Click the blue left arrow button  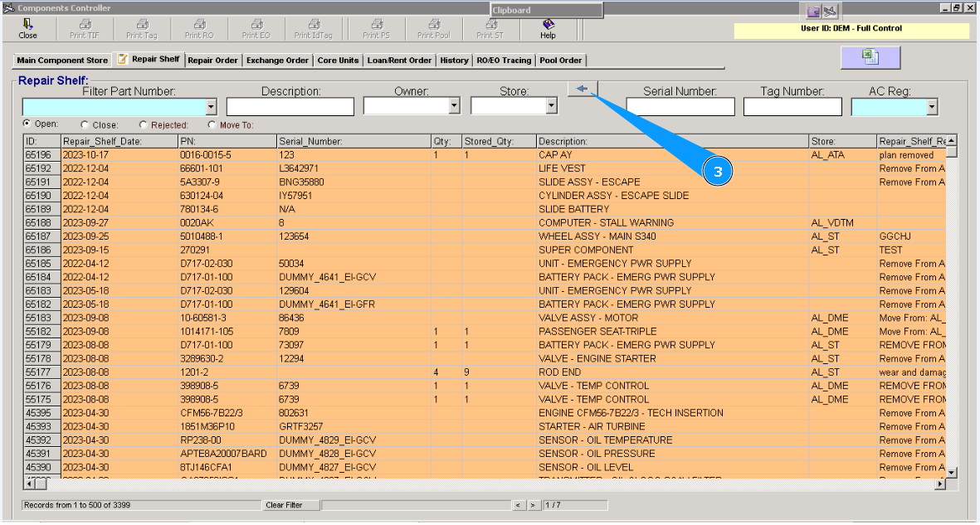[583, 89]
